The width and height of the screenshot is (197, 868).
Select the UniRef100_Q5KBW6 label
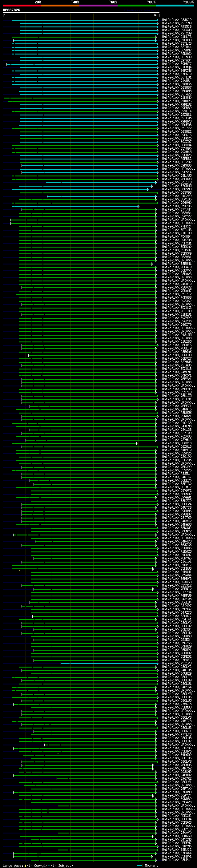[x=177, y=569]
